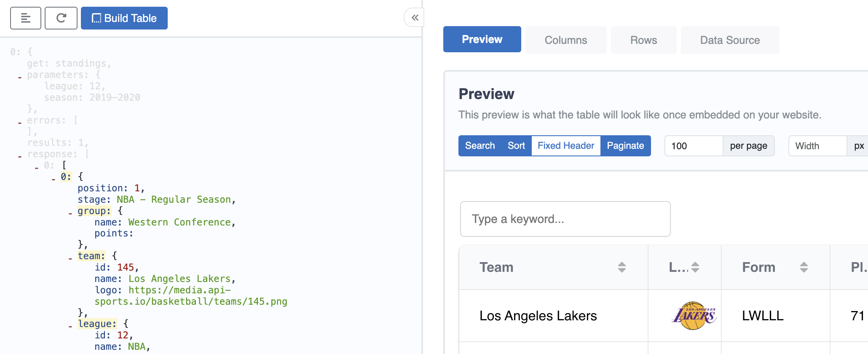Click the Build Table button
Screen dimensions: 868x354
[x=124, y=18]
